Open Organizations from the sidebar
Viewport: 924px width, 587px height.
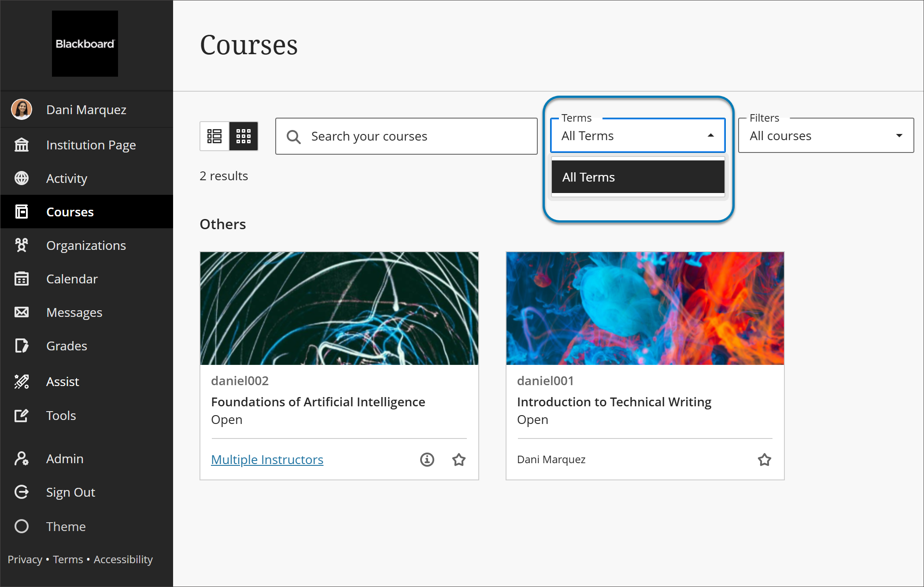point(86,245)
